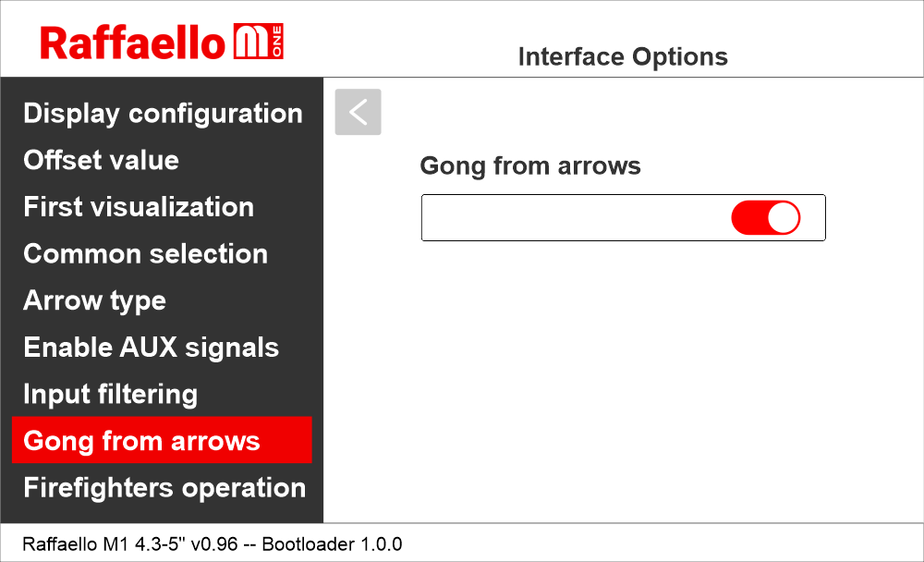The width and height of the screenshot is (924, 562).
Task: Click the Raffaello wordmark logo
Action: tap(132, 43)
